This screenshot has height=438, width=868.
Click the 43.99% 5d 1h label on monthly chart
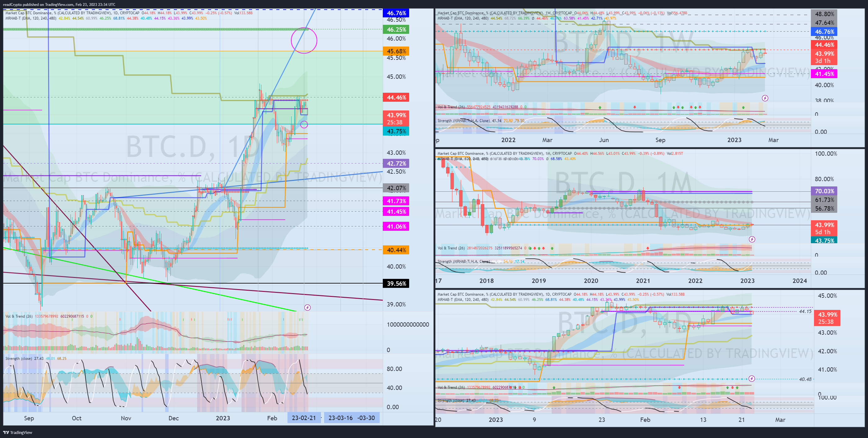point(824,228)
